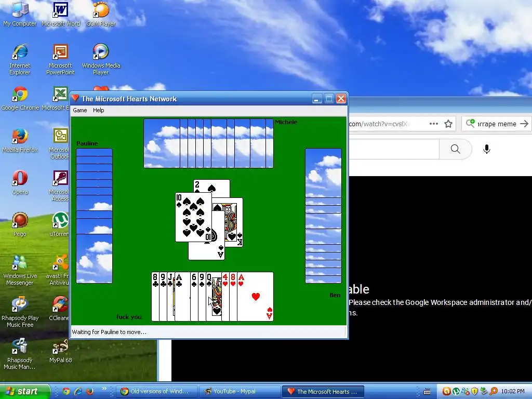The height and width of the screenshot is (399, 532).
Task: Bookmark the page with browser star icon
Action: coord(448,124)
